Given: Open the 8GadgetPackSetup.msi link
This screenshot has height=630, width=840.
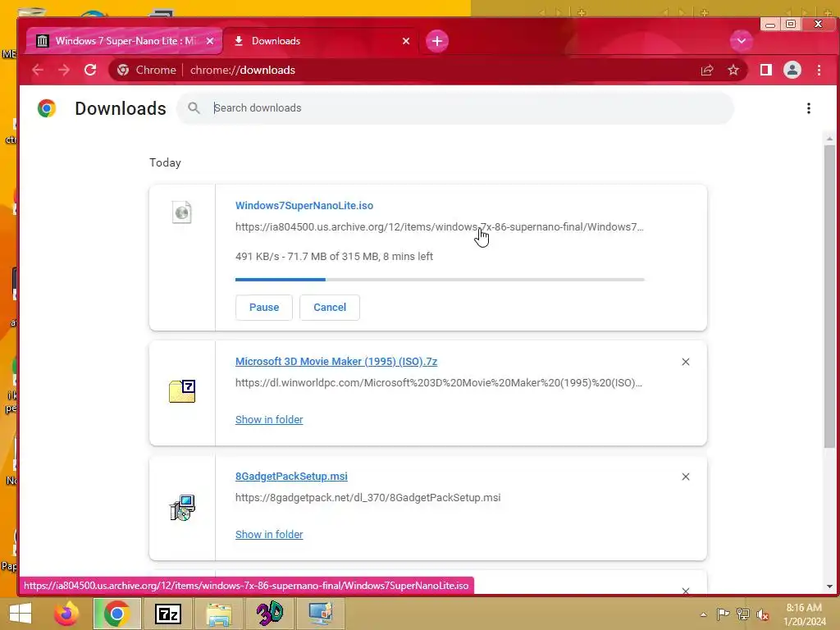Looking at the screenshot, I should [291, 477].
